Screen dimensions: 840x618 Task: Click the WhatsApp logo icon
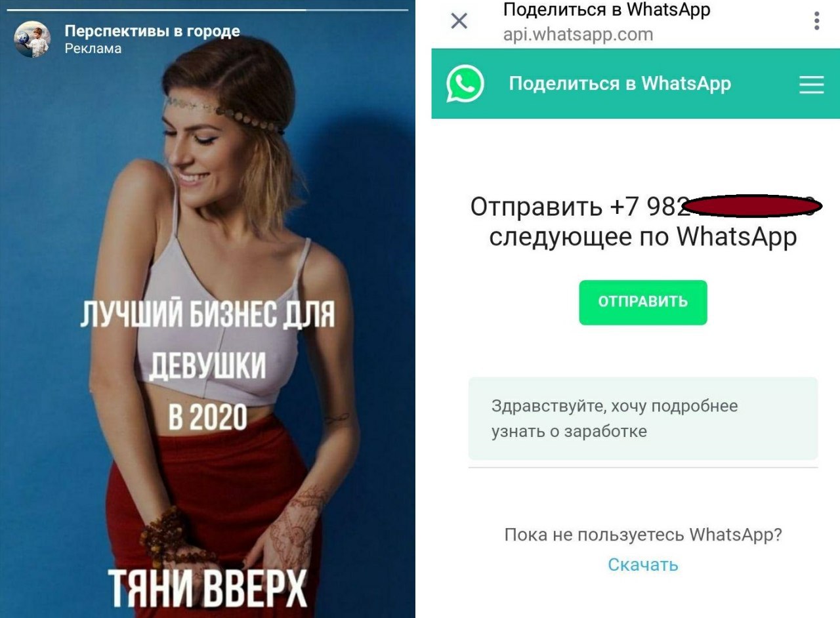pos(465,84)
